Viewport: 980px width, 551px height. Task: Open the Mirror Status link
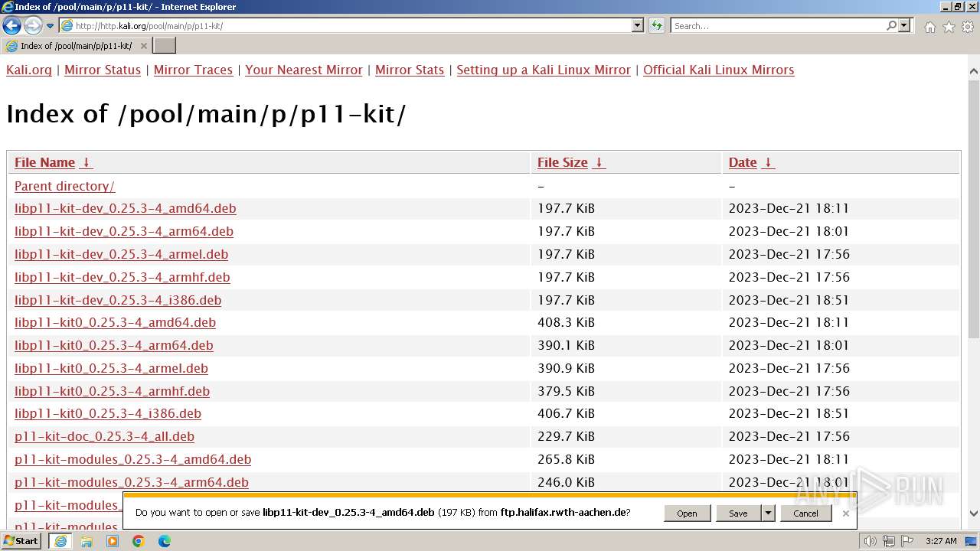click(103, 70)
